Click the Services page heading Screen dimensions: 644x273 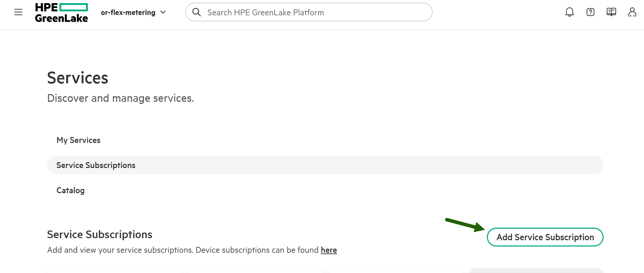(x=78, y=78)
